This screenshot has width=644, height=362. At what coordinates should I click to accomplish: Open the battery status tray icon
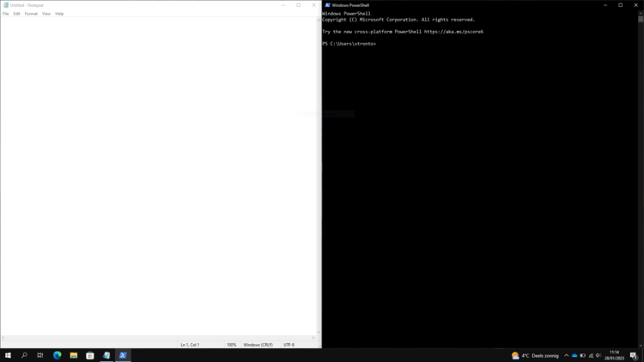pos(583,355)
